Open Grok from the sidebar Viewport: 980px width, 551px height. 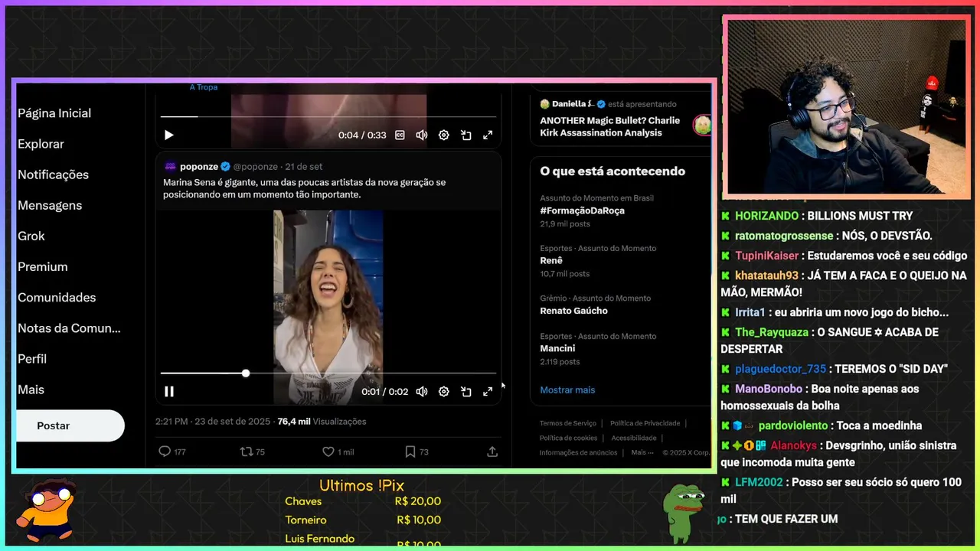pos(31,236)
